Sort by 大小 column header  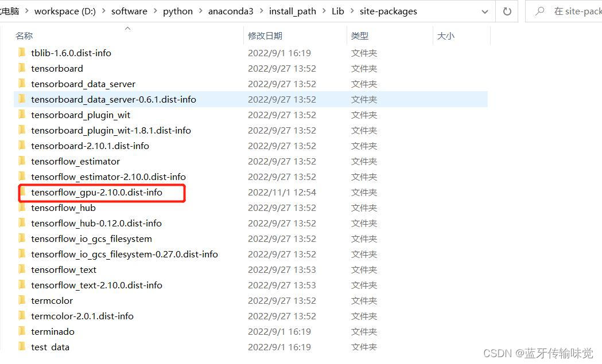[x=446, y=36]
